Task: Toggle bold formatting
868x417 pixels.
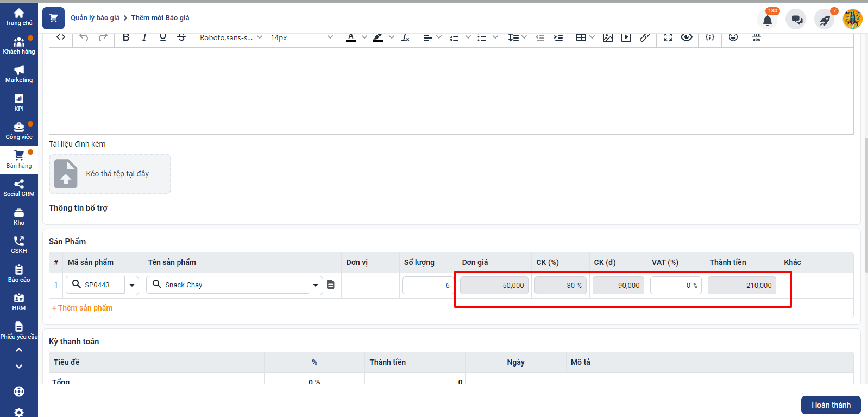Action: 126,37
